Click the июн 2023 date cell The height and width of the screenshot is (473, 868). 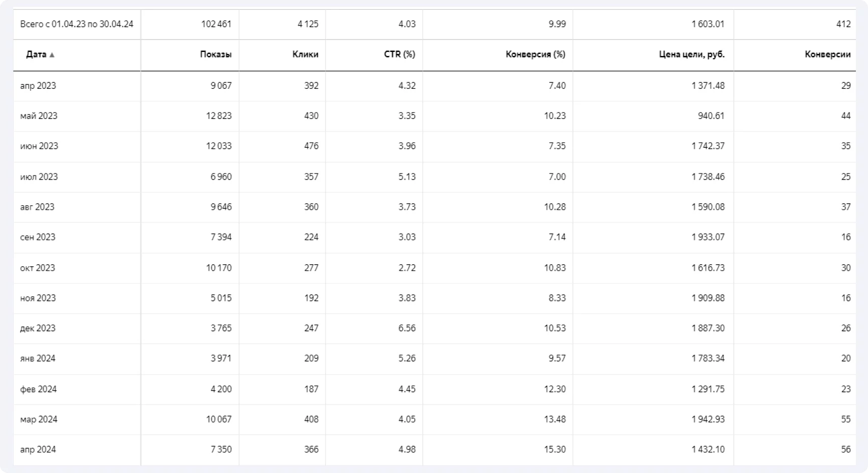[x=39, y=146]
